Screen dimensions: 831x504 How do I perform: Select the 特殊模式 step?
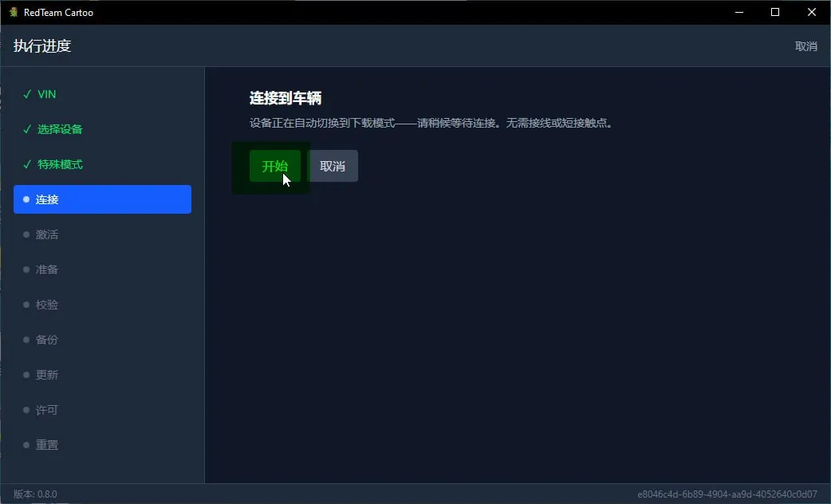coord(102,164)
